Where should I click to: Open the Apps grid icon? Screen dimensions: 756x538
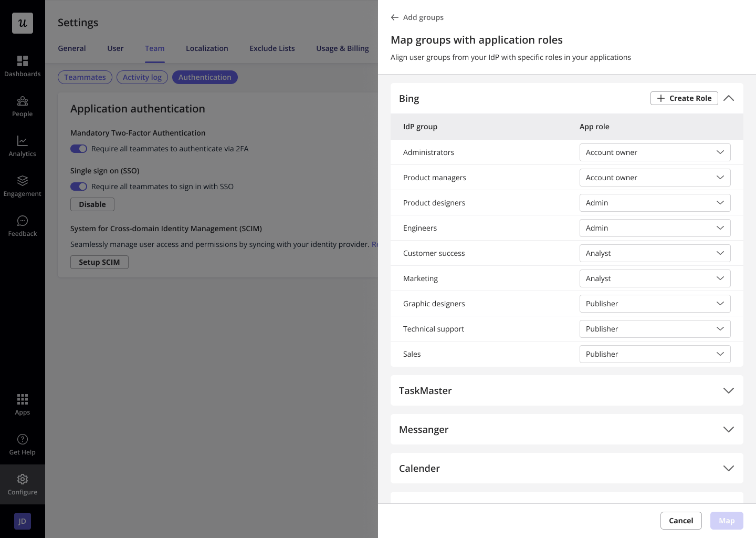(x=23, y=399)
